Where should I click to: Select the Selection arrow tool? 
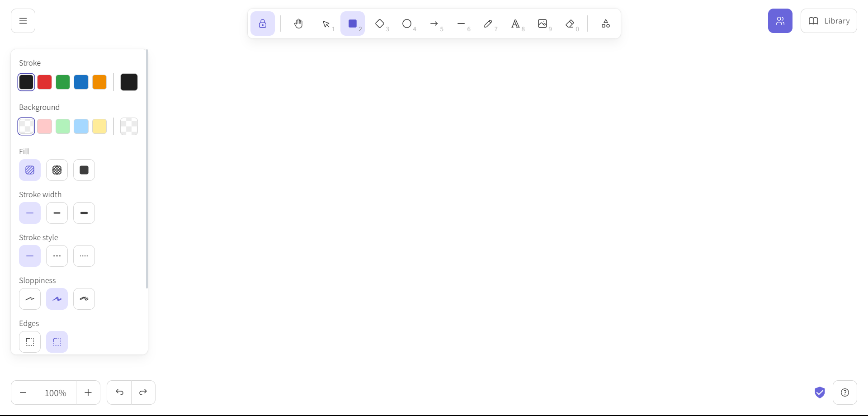click(x=326, y=24)
